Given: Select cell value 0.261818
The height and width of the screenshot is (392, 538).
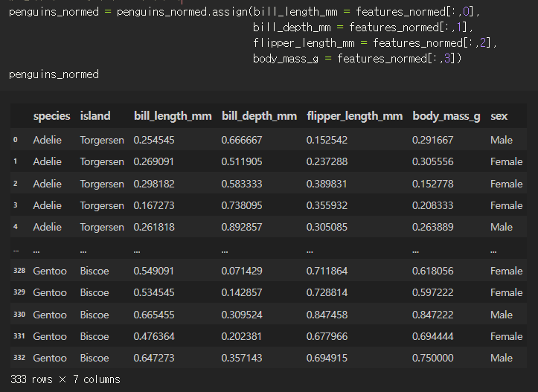Looking at the screenshot, I should [154, 227].
